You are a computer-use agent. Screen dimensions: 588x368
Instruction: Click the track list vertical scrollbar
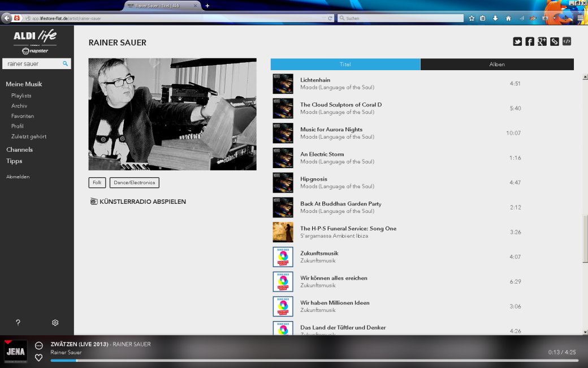point(585,239)
